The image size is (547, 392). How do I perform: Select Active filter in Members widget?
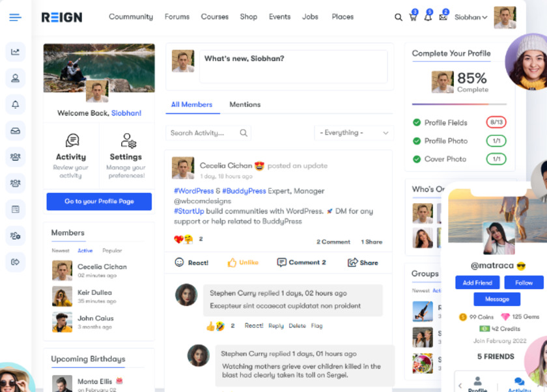(x=85, y=251)
